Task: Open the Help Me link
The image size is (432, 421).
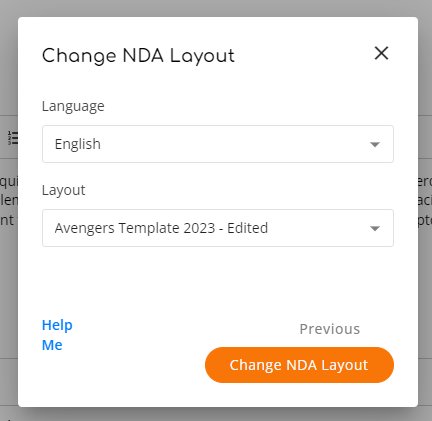Action: tap(57, 335)
